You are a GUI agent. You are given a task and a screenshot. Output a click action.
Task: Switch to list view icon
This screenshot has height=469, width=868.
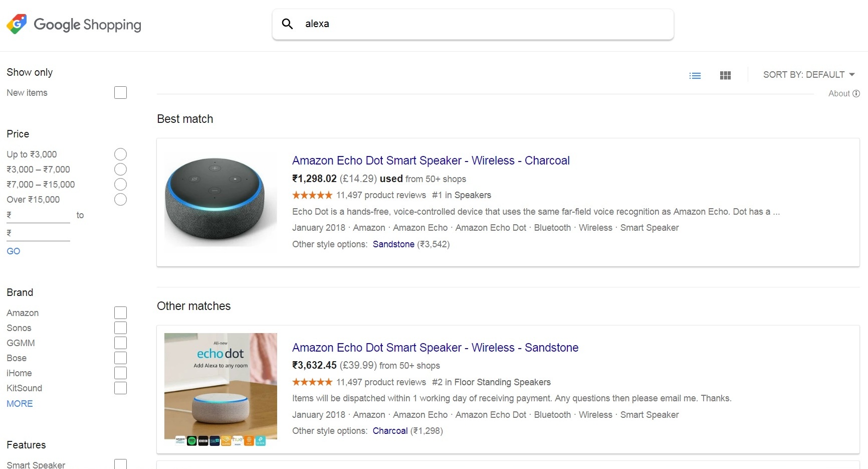pyautogui.click(x=695, y=76)
